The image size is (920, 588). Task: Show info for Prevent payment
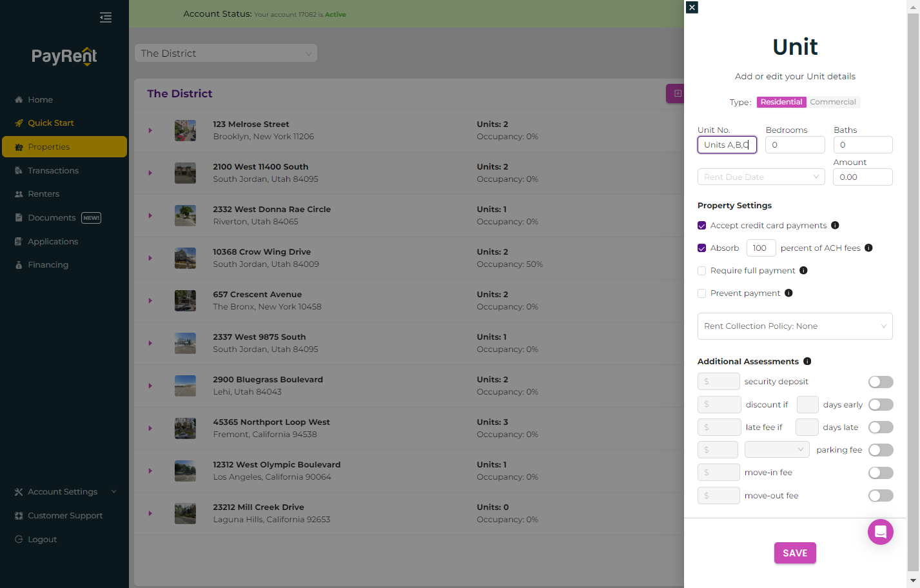pyautogui.click(x=788, y=293)
